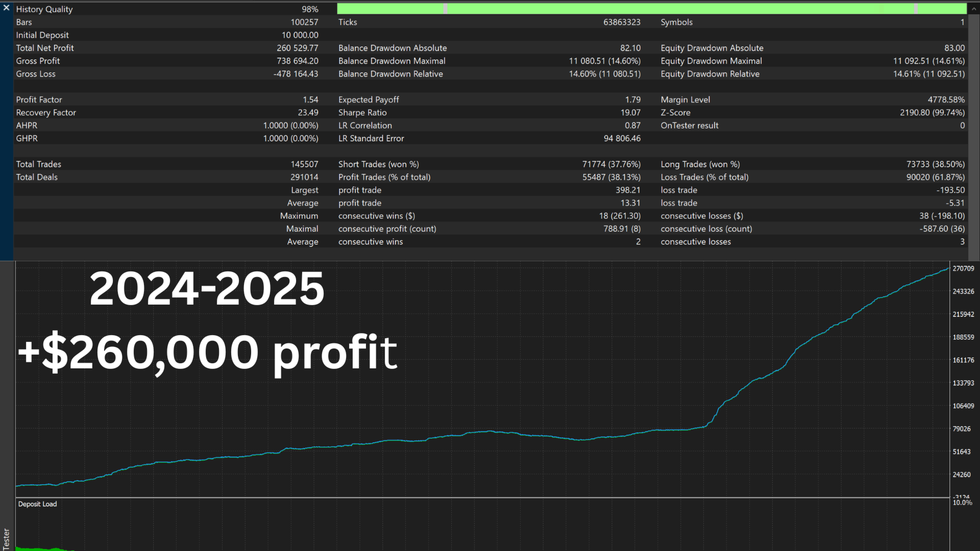Screen dimensions: 980x551
Task: Click the 270709 top axis value
Action: (963, 268)
